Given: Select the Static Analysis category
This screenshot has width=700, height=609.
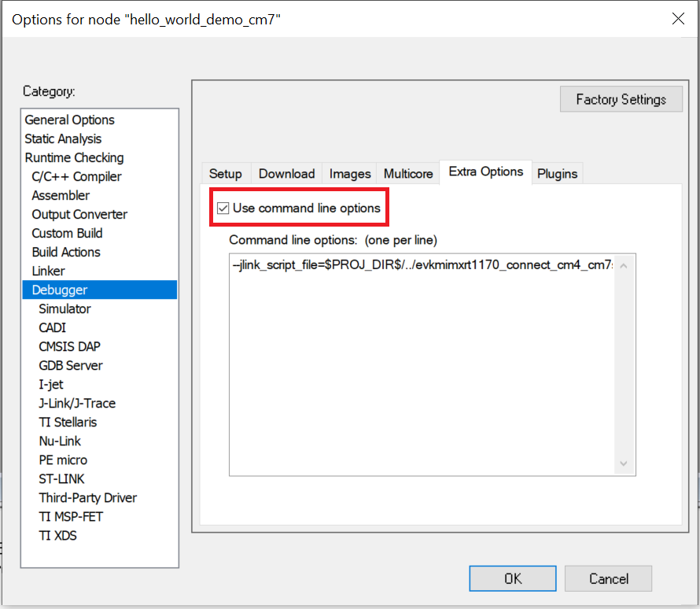Looking at the screenshot, I should point(63,138).
